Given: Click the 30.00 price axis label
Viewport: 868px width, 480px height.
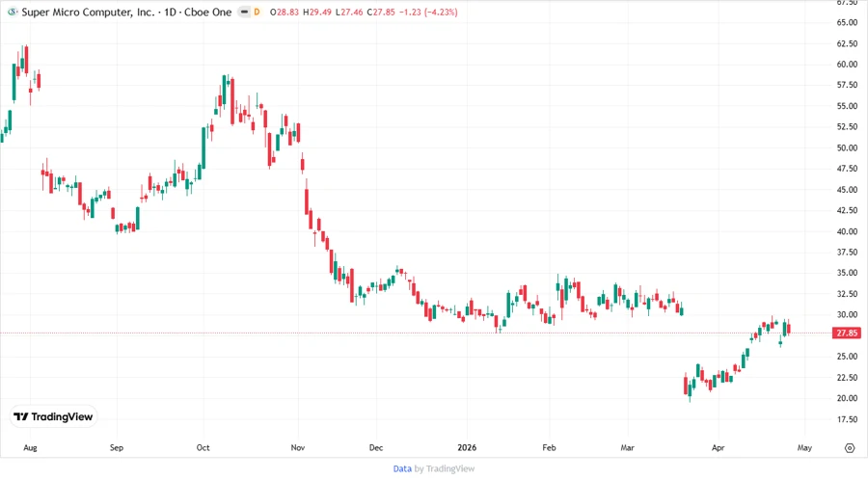Looking at the screenshot, I should (x=847, y=314).
